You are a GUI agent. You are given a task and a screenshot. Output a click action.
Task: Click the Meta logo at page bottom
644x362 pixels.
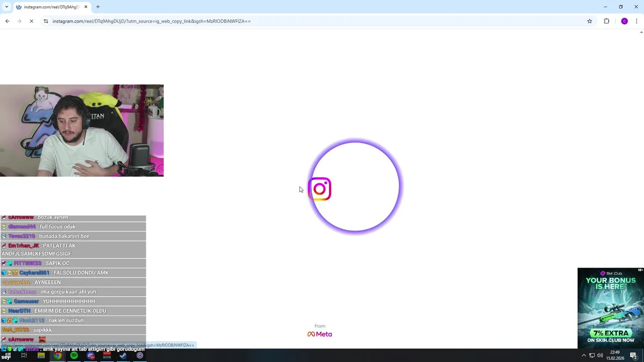pyautogui.click(x=319, y=334)
